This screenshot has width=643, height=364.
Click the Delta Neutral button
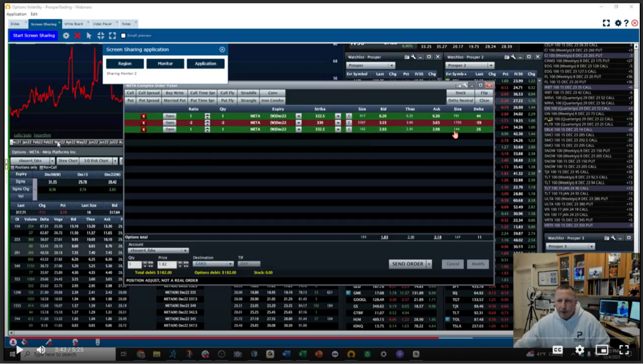click(x=460, y=100)
